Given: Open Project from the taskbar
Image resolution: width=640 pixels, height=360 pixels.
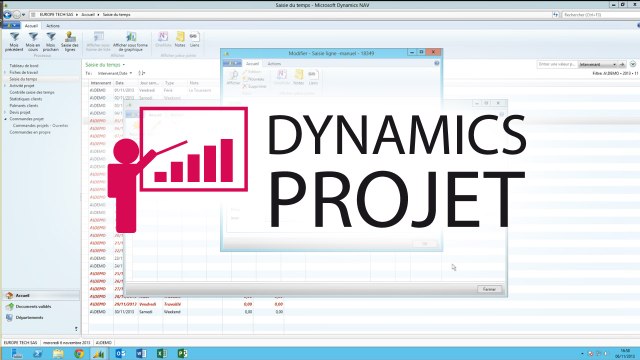Looking at the screenshot, I should tap(182, 353).
